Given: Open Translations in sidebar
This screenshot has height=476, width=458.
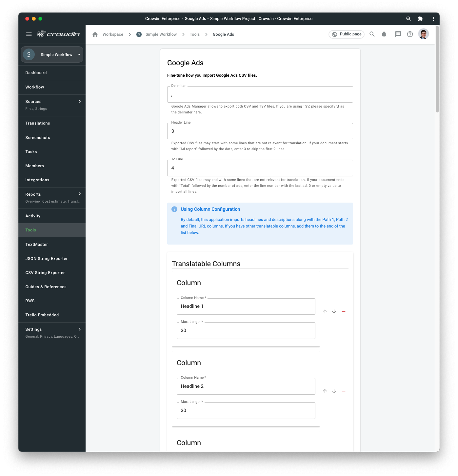Looking at the screenshot, I should [52, 123].
